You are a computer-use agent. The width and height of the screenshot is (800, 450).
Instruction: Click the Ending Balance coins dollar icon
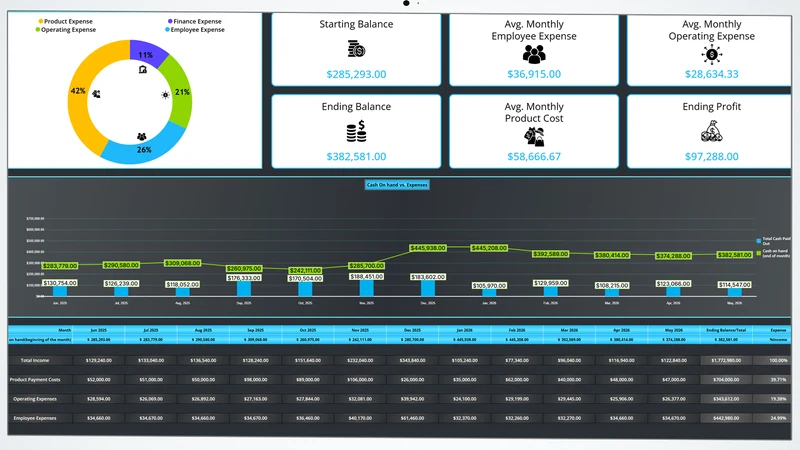pos(356,131)
